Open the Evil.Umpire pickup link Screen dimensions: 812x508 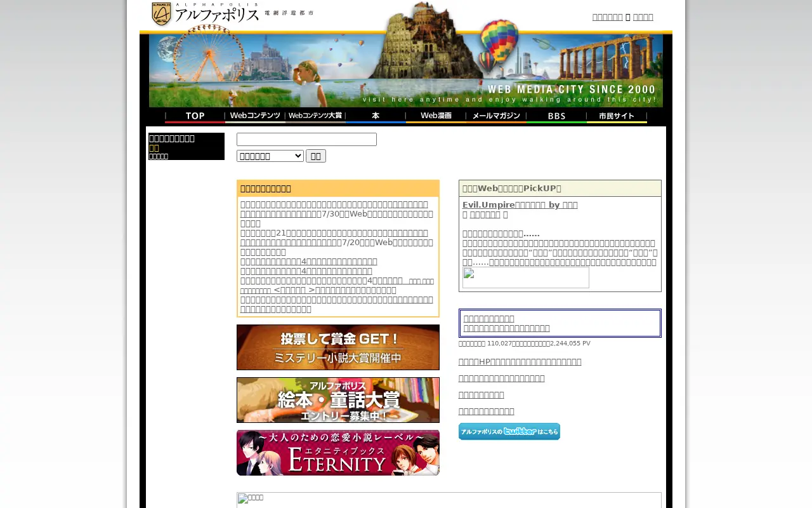pos(520,204)
